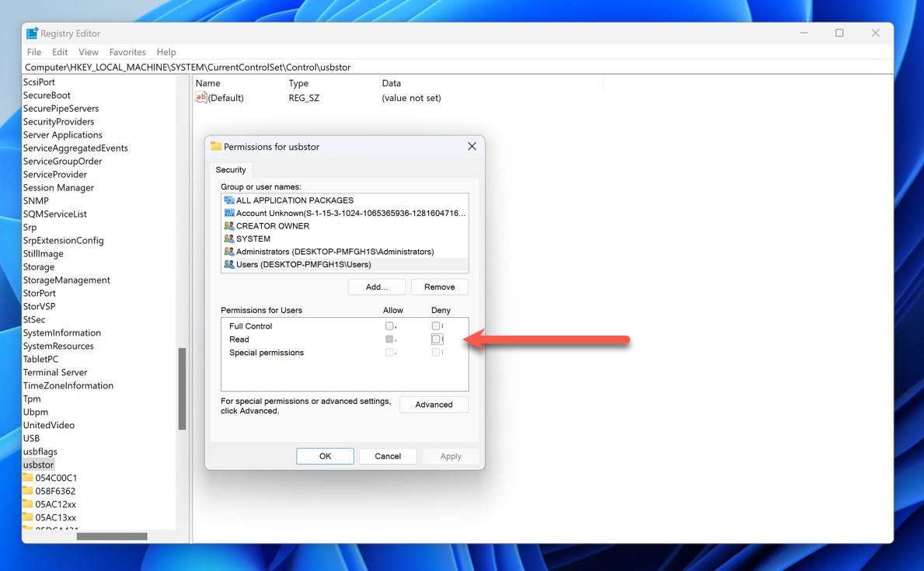Click the REG_SZ type cell
Viewport: 924px width, 571px height.
coord(304,98)
